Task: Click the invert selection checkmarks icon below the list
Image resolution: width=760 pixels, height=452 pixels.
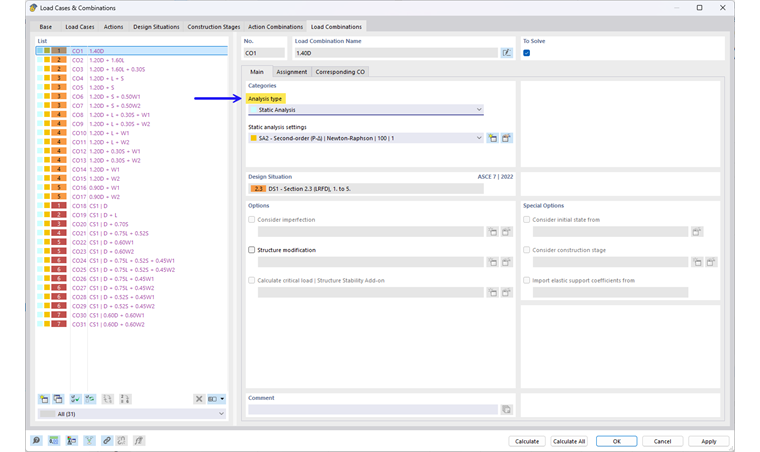Action: (90, 399)
